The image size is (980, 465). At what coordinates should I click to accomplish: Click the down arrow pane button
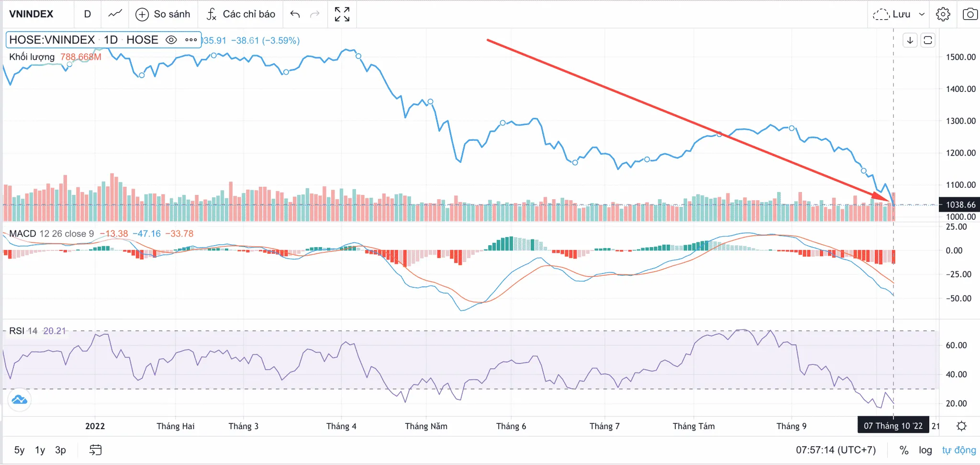[910, 40]
